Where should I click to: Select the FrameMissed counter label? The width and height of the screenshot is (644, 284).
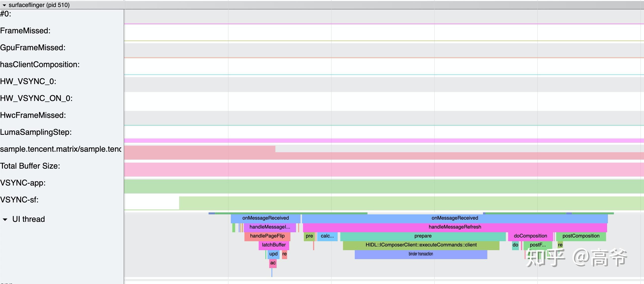(25, 31)
